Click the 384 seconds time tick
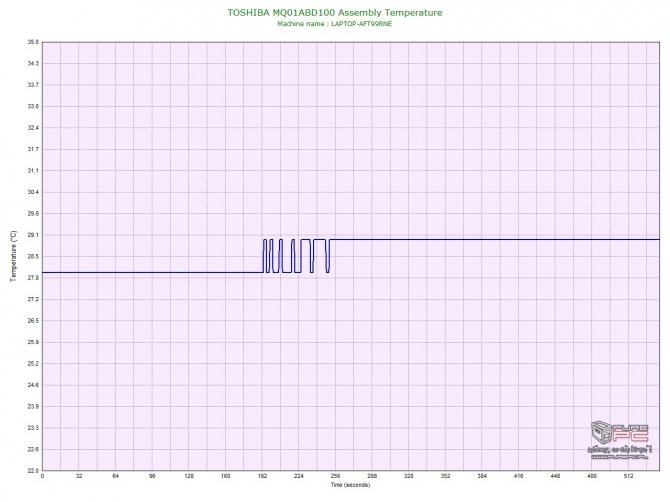The image size is (670, 502). pos(482,476)
